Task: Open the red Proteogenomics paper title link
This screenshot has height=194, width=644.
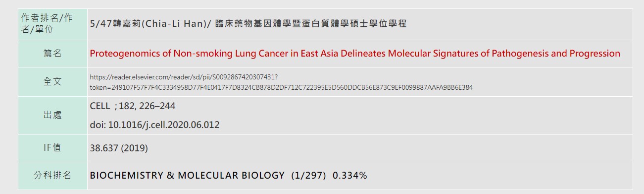Action: [355, 54]
